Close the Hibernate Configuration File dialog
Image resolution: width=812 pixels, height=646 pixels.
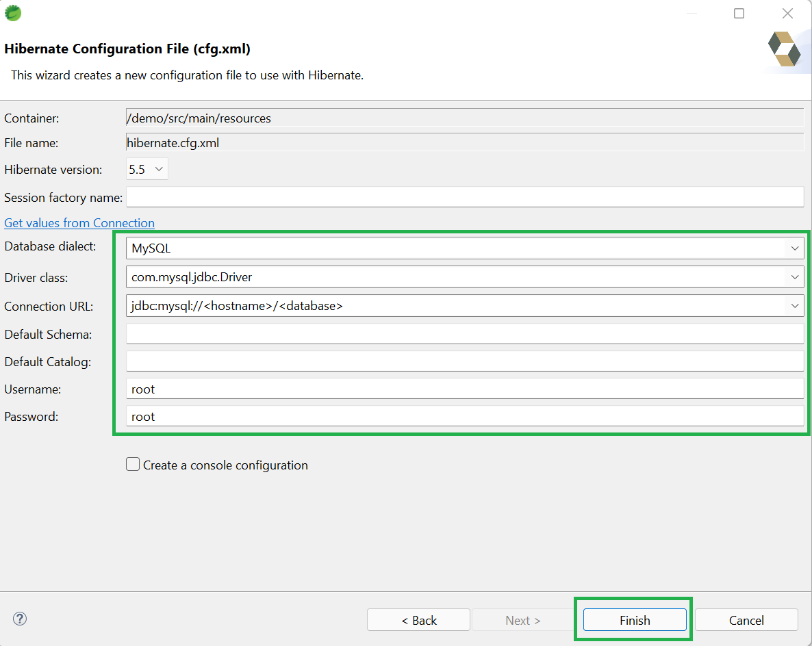pos(787,14)
